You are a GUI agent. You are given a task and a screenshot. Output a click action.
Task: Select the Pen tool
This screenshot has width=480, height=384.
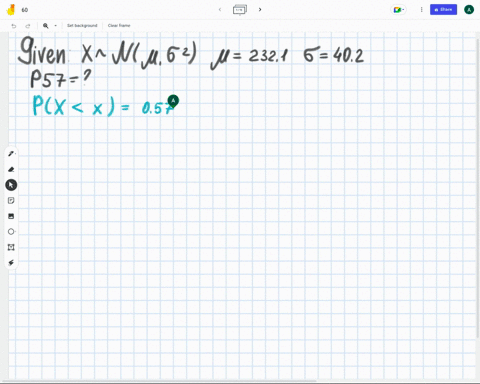[11, 154]
